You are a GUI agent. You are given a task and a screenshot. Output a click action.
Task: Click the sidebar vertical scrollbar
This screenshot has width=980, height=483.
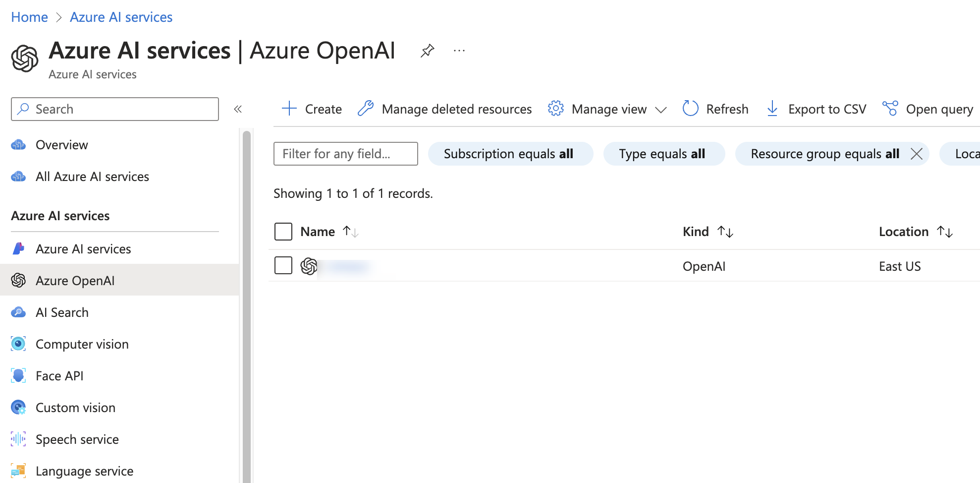point(247,306)
